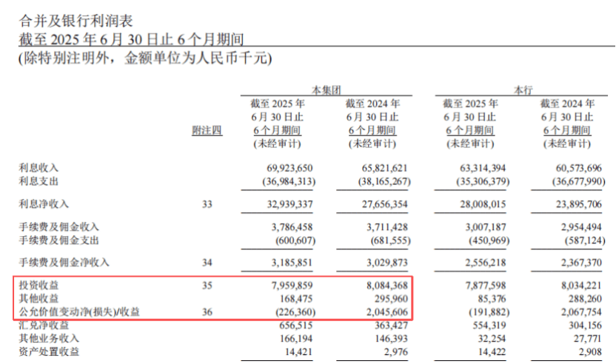Click the value 7,959,859
Image resolution: width=616 pixels, height=364 pixels.
[x=292, y=286]
